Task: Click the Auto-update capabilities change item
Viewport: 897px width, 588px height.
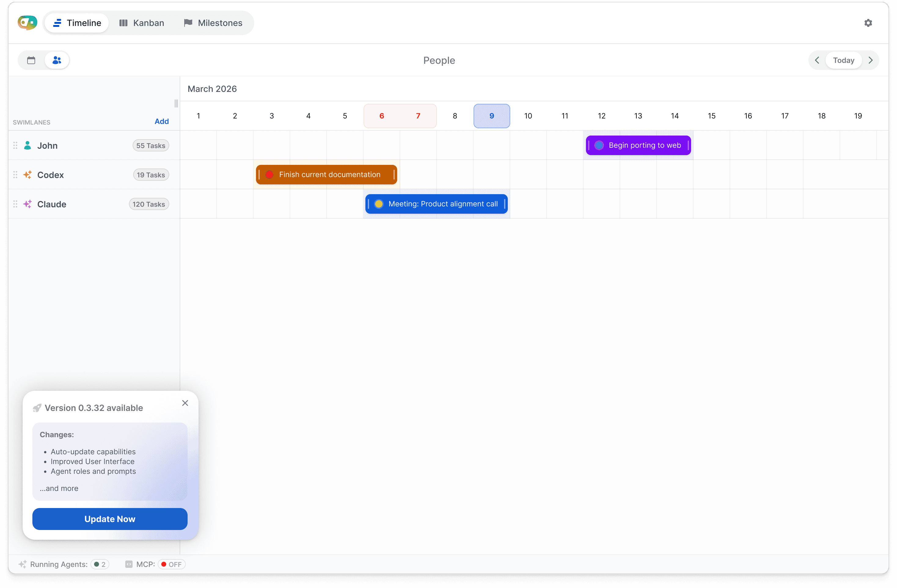Action: 93,452
